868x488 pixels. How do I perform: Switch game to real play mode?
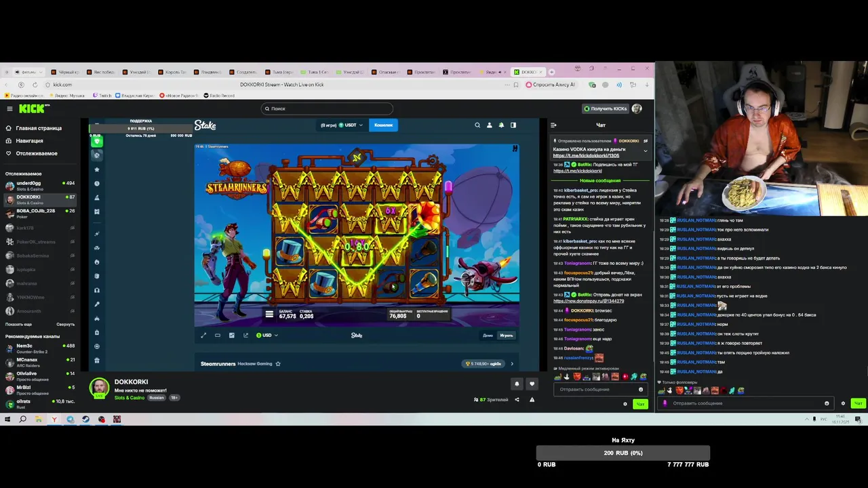tap(507, 335)
